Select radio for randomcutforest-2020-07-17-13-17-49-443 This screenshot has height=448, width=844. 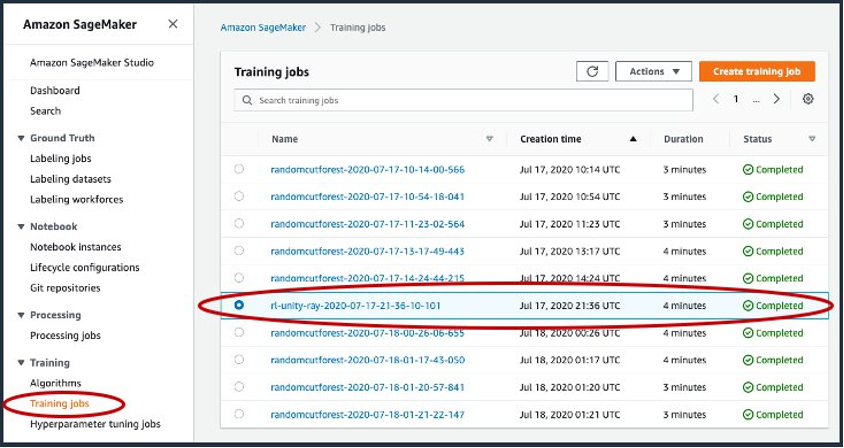(x=239, y=251)
